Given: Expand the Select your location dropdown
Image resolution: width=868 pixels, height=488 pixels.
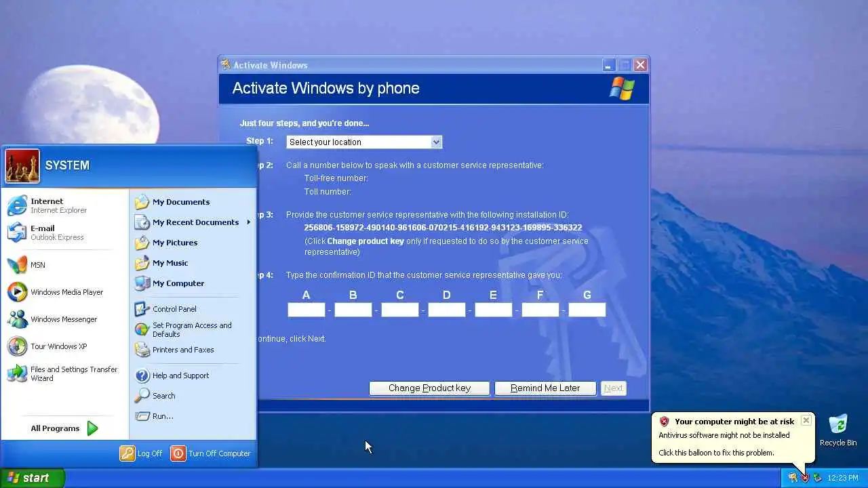Looking at the screenshot, I should pyautogui.click(x=436, y=142).
